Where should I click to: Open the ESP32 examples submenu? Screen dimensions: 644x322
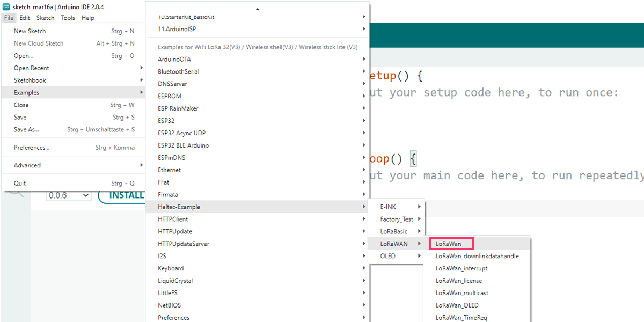point(258,121)
